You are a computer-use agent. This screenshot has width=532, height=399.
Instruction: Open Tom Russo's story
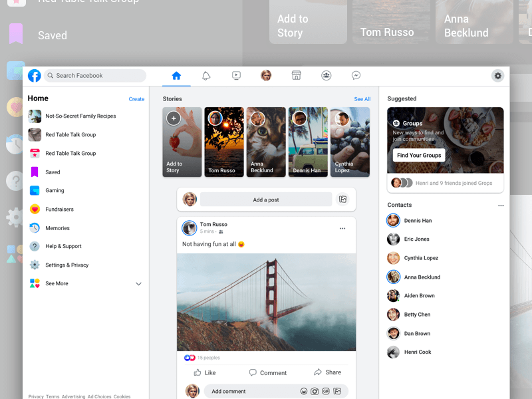(x=224, y=142)
